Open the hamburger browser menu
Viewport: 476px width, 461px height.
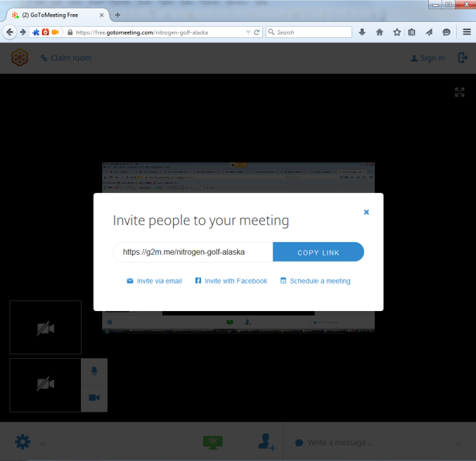pyautogui.click(x=467, y=32)
